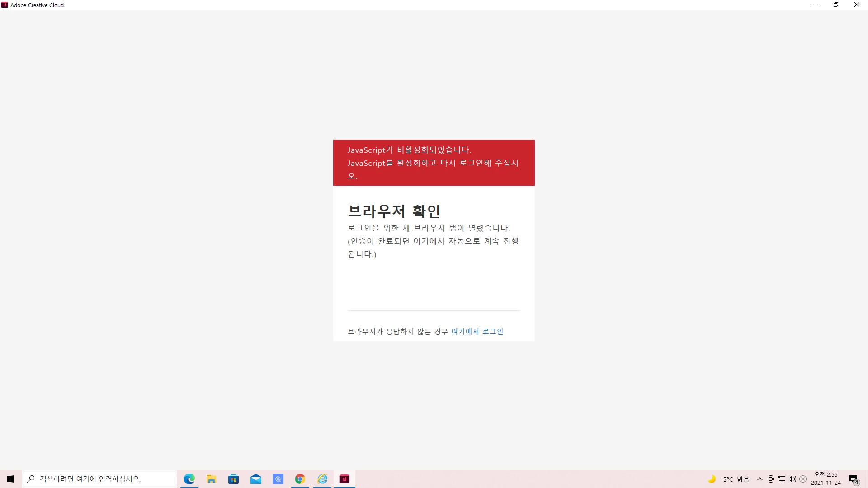Open File Explorer from the taskbar
This screenshot has width=868, height=488.
tap(211, 479)
